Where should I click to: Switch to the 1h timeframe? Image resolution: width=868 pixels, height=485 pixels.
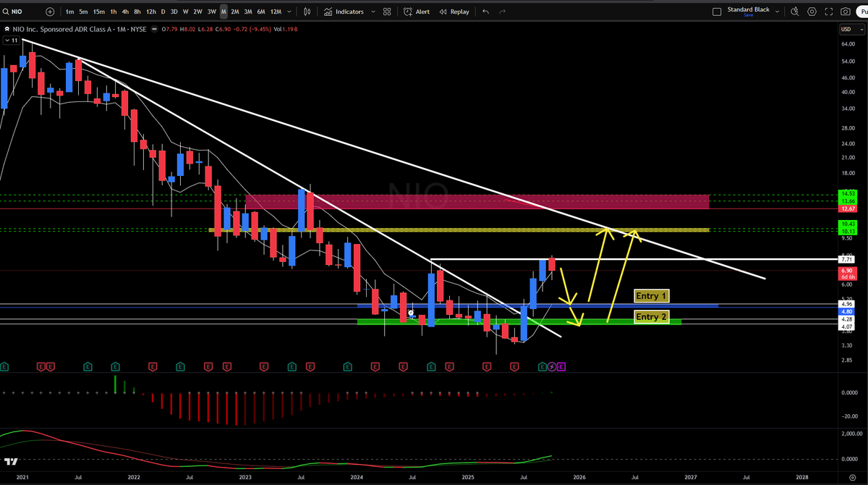(x=114, y=12)
